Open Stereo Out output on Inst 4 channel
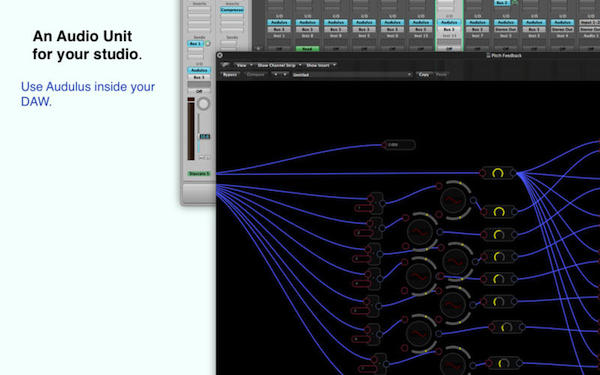Viewport: 600px width, 375px height. pyautogui.click(x=562, y=29)
